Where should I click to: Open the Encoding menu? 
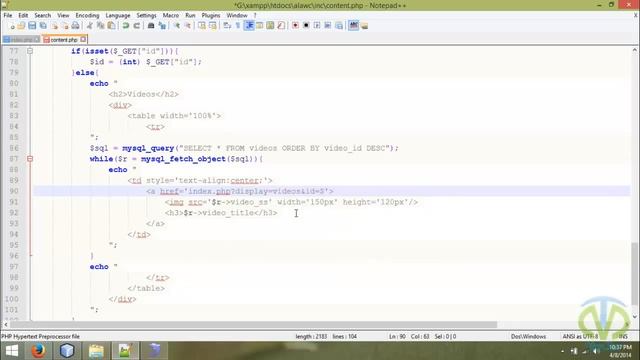point(87,16)
